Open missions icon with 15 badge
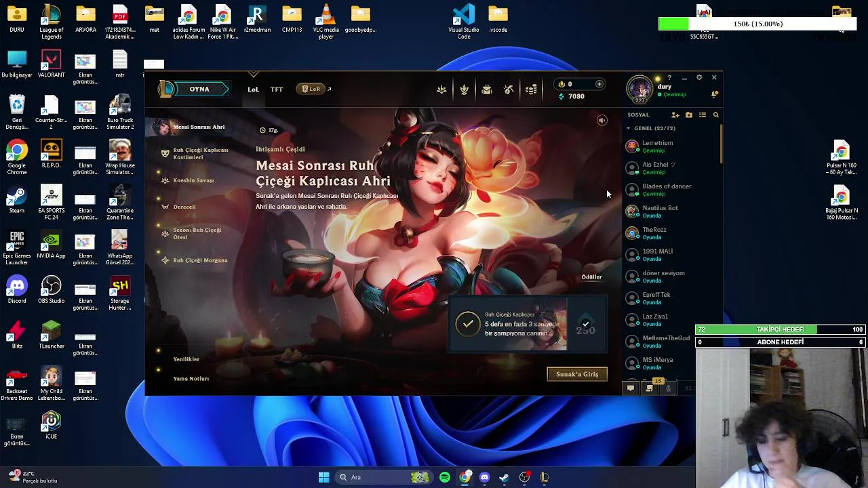 pos(650,388)
